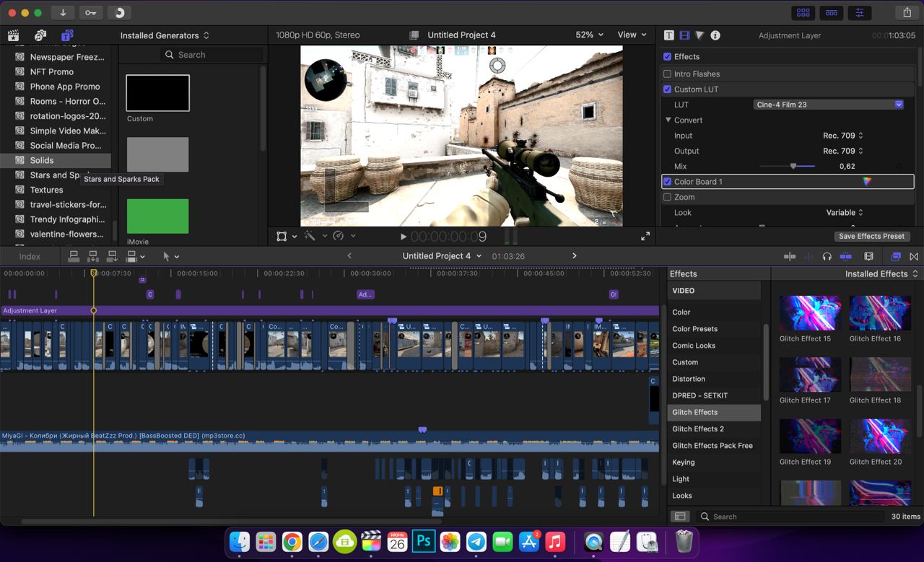924x562 pixels.
Task: Select the Textures generator category
Action: 46,190
